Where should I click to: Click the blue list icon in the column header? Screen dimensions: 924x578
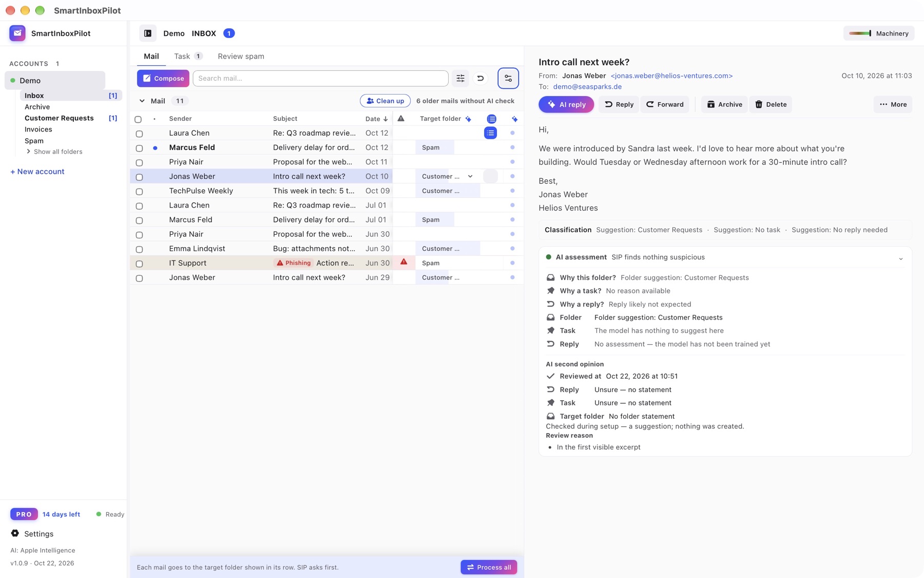click(492, 119)
